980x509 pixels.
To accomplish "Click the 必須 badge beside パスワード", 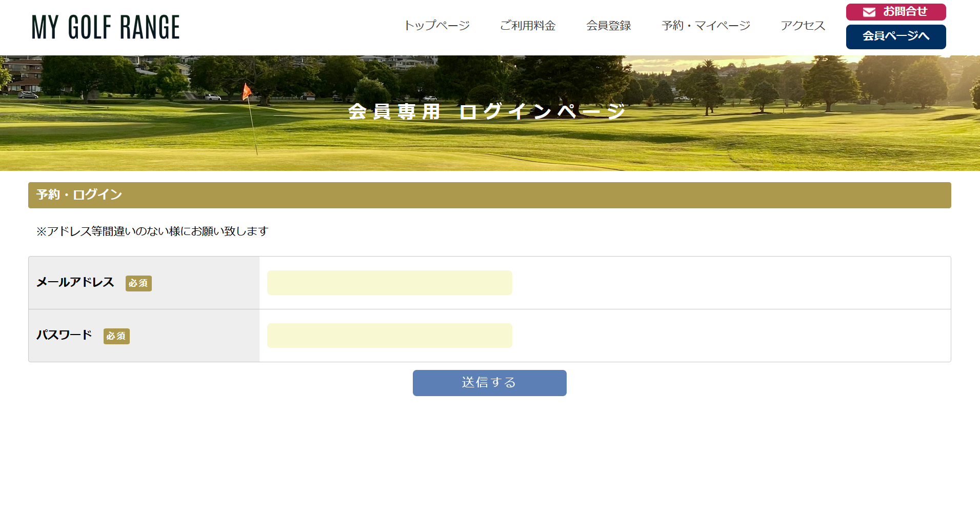I will coord(116,336).
